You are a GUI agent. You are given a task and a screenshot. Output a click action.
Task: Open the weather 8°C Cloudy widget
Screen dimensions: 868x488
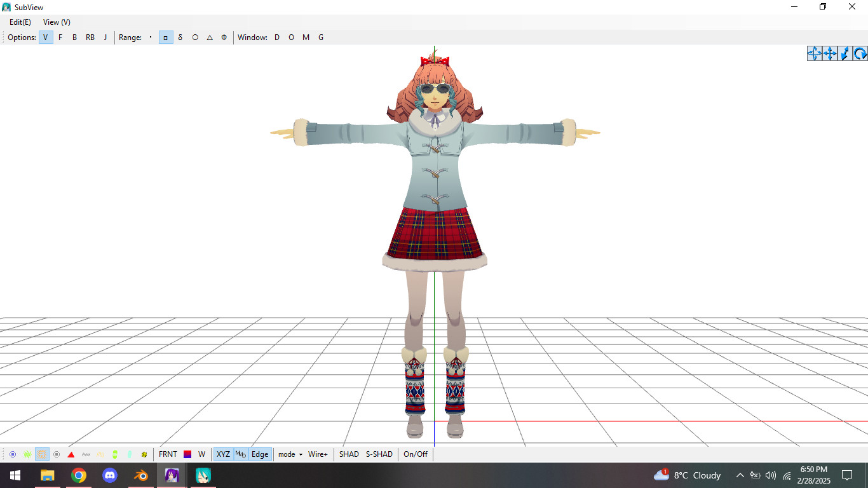tap(688, 475)
